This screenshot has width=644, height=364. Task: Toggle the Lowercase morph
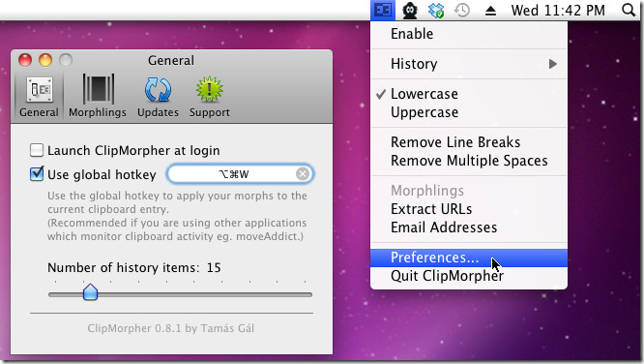click(469, 94)
